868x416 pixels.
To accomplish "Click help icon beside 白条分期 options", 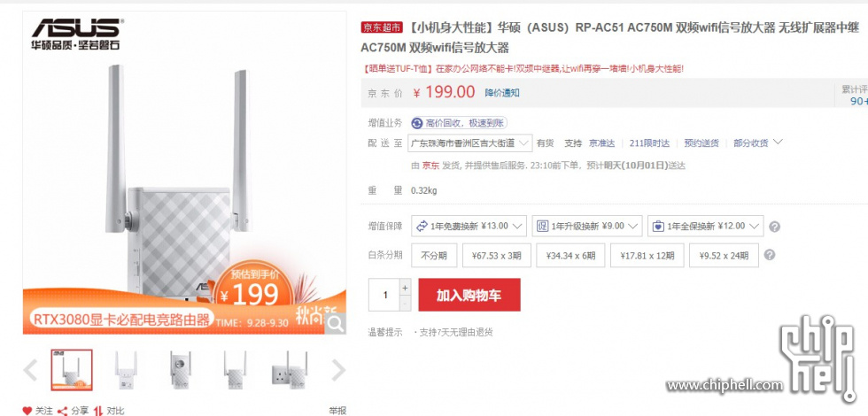I will click(770, 255).
